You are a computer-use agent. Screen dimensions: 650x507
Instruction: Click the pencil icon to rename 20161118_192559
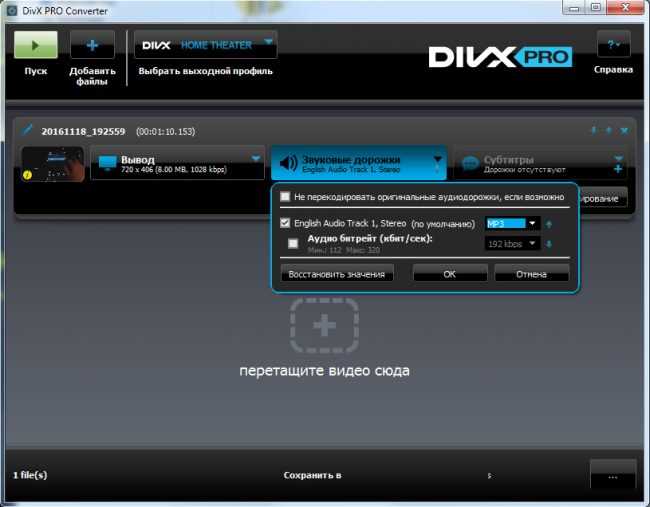coord(27,130)
